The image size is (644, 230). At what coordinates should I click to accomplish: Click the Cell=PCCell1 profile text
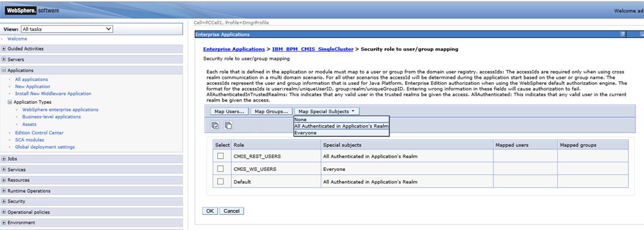(x=231, y=23)
